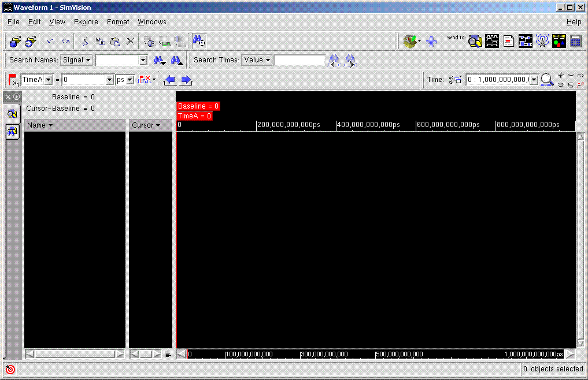Delete selection with the X icon
Image resolution: width=588 pixels, height=380 pixels.
[130, 41]
